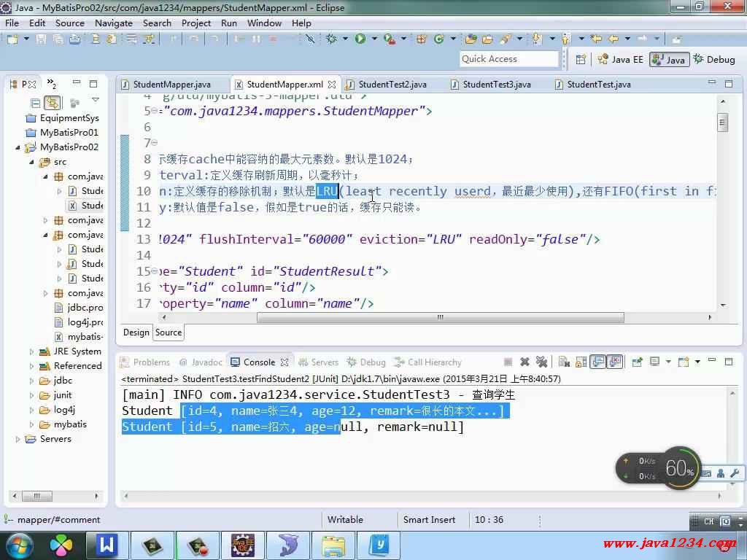
Task: Click the New file wizard toolbar icon
Action: click(12, 39)
